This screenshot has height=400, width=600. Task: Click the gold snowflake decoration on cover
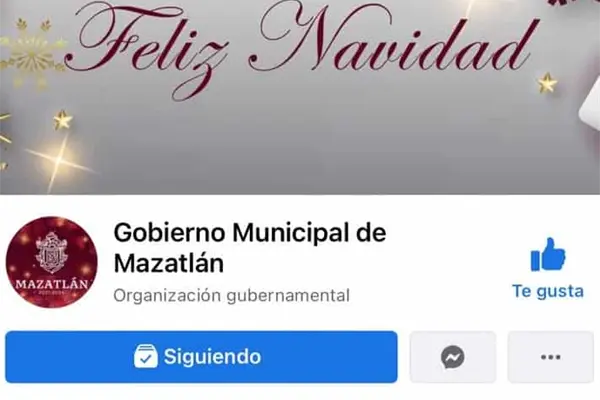[x=31, y=54]
